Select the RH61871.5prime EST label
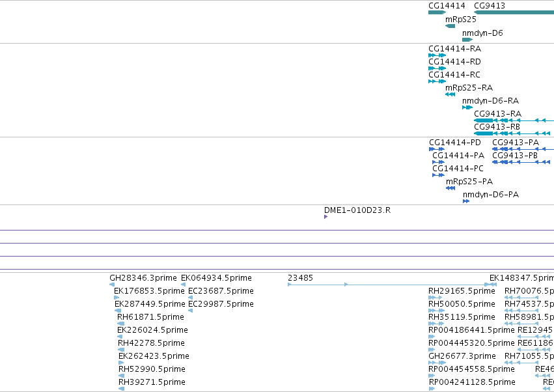This screenshot has height=392, width=554. pyautogui.click(x=150, y=317)
